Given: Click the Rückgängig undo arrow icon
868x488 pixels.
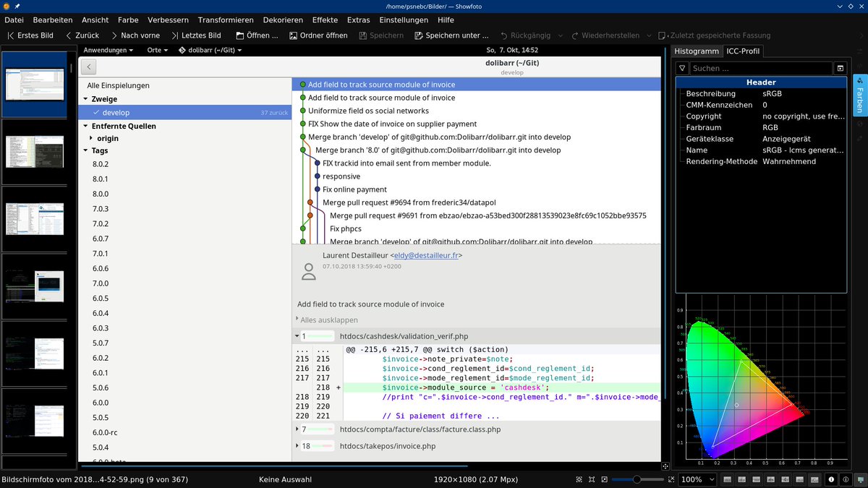Looking at the screenshot, I should 504,35.
